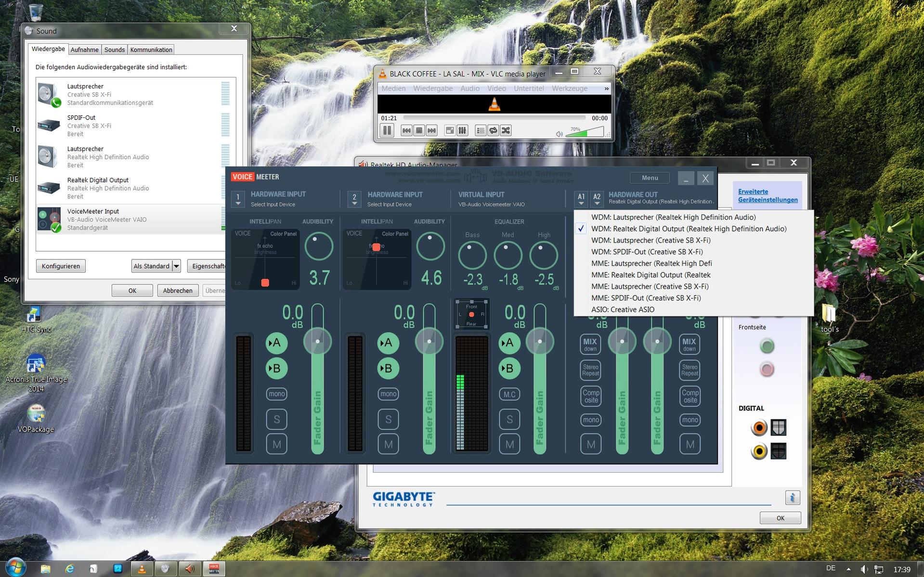The height and width of the screenshot is (577, 924).
Task: Toggle Stereo Repeat on bus A1
Action: (x=591, y=370)
